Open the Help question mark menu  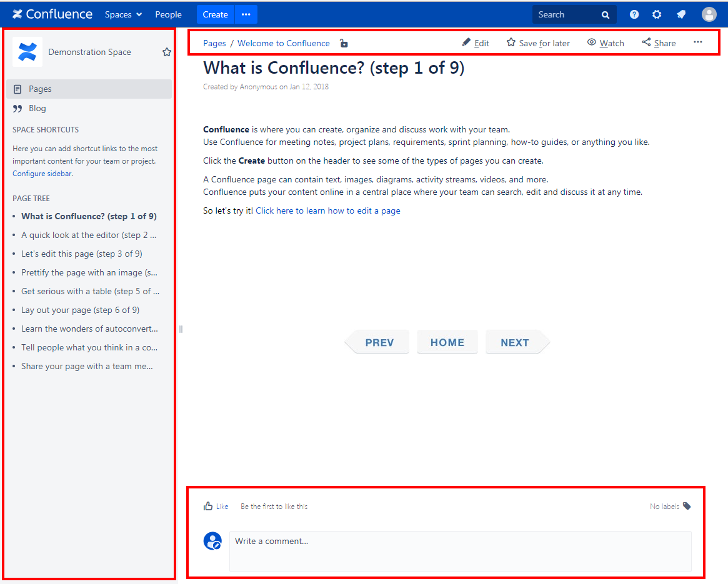click(634, 14)
